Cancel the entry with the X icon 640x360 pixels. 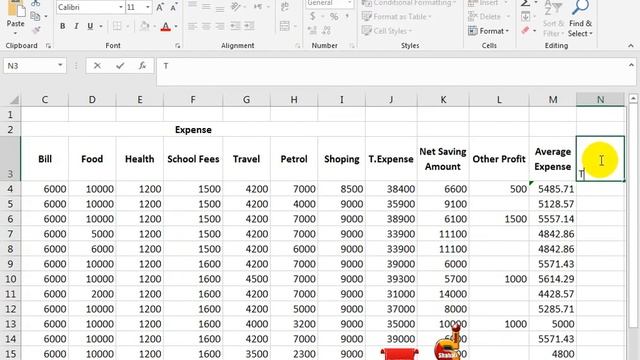click(97, 66)
